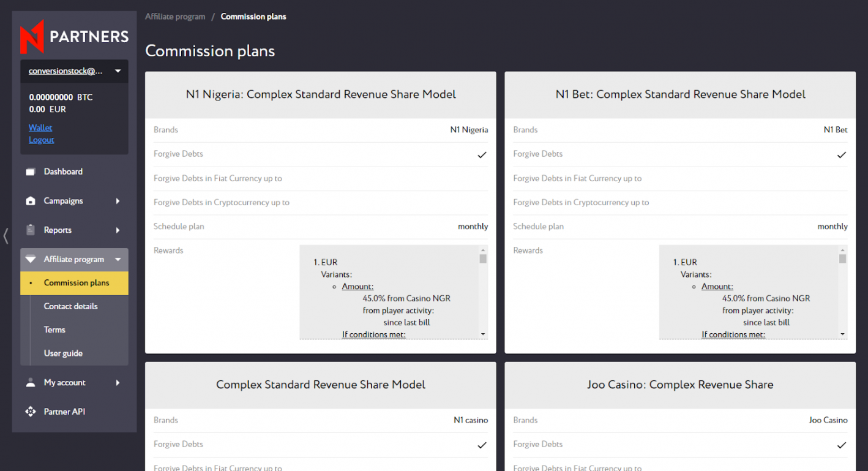Click scrollbar thumb in N1 Nigeria rewards box

[483, 258]
